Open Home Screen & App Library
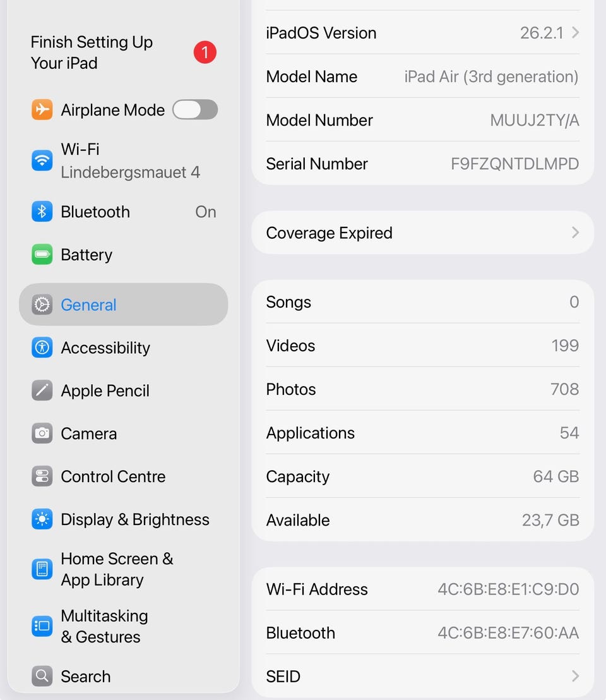The height and width of the screenshot is (700, 606). point(124,569)
